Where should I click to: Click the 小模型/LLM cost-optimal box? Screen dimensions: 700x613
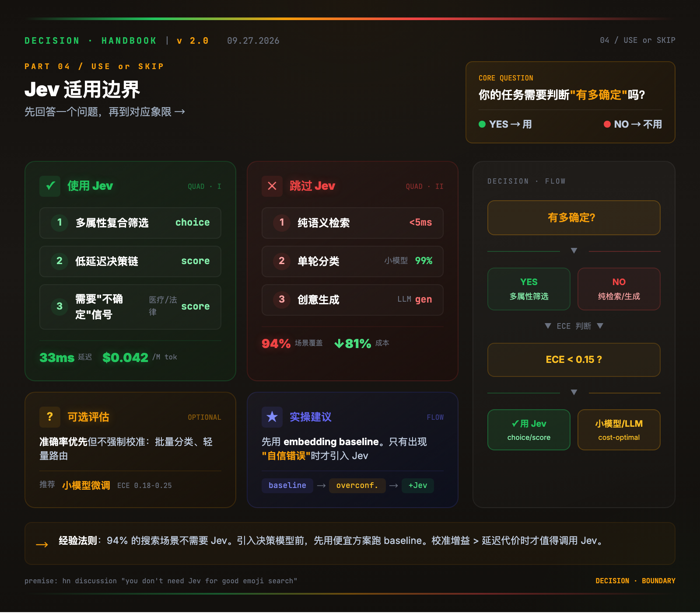[619, 430]
